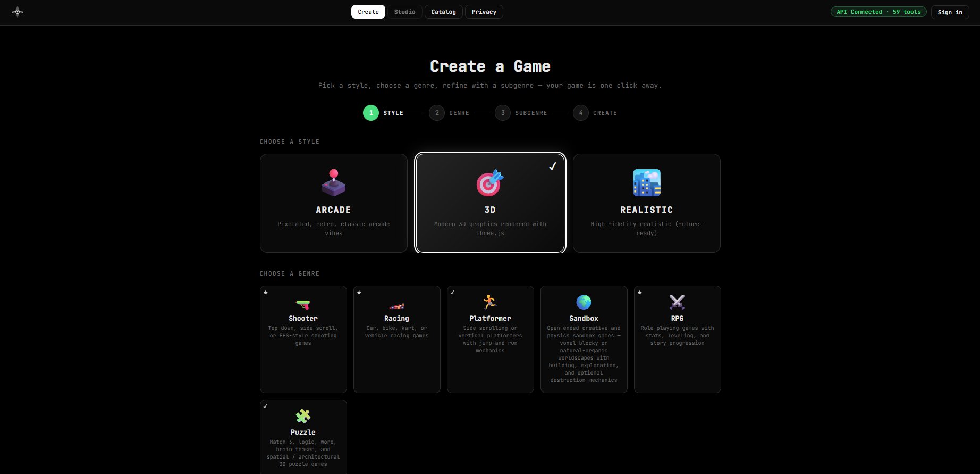980x474 pixels.
Task: Click the checkmark on the selected 3D card
Action: 553,167
